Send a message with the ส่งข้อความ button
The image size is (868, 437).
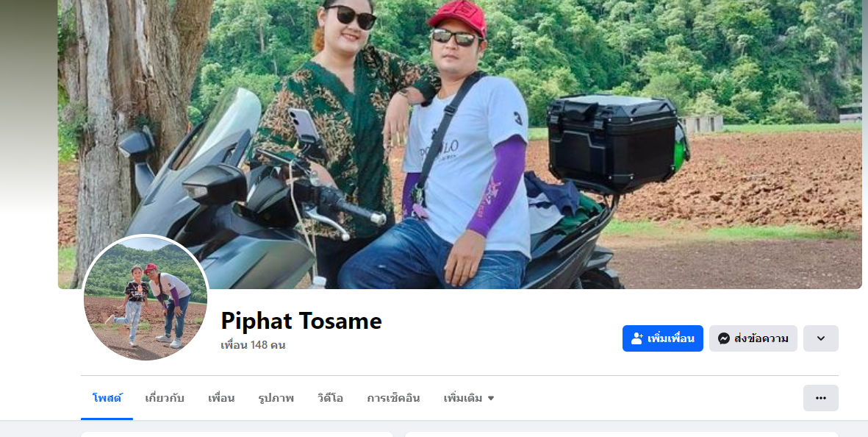tap(753, 338)
